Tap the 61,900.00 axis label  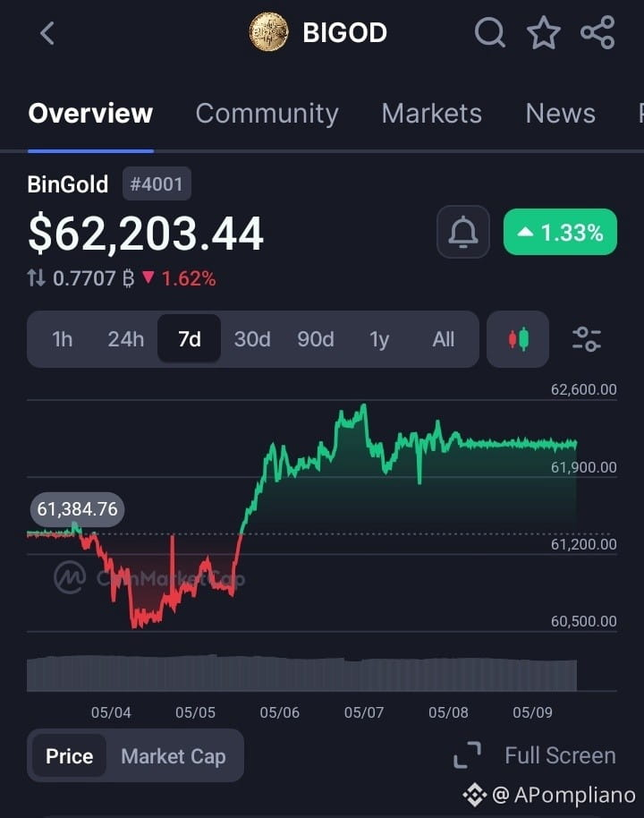(x=583, y=467)
